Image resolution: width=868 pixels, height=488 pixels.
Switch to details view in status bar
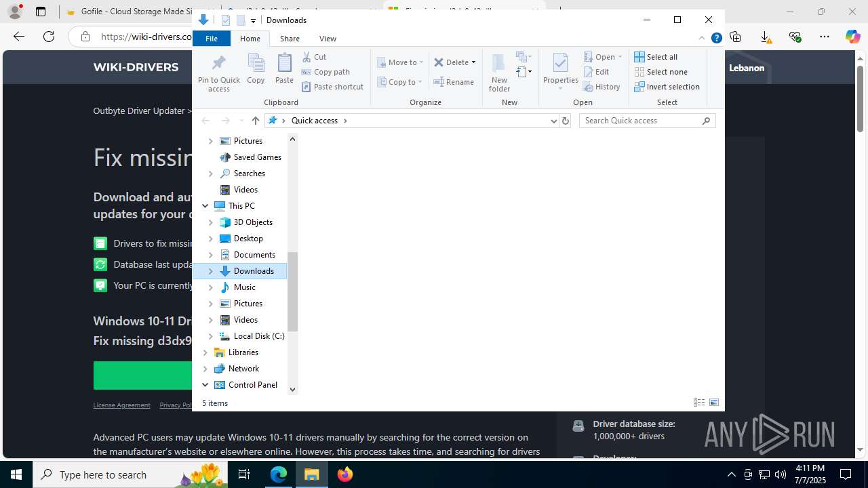point(699,403)
